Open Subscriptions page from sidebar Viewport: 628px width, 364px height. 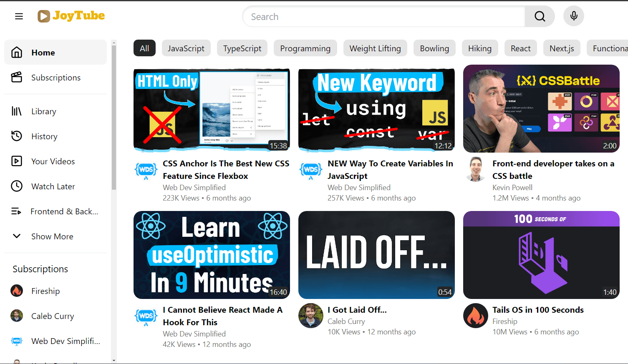pyautogui.click(x=56, y=78)
